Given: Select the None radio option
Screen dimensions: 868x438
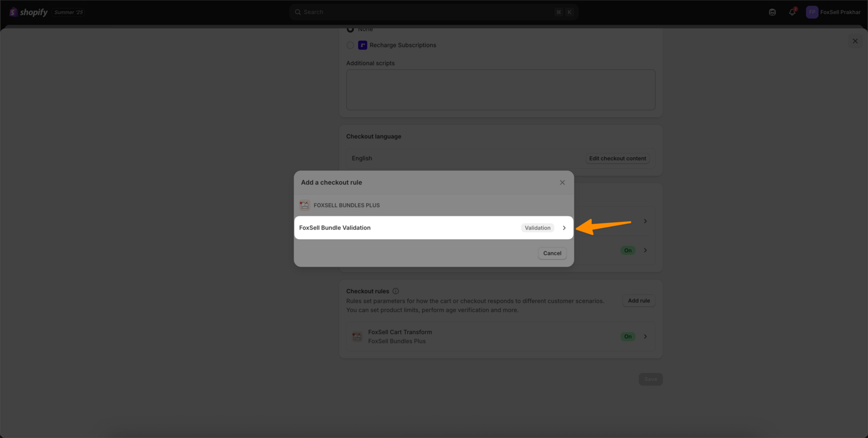Looking at the screenshot, I should tap(350, 29).
